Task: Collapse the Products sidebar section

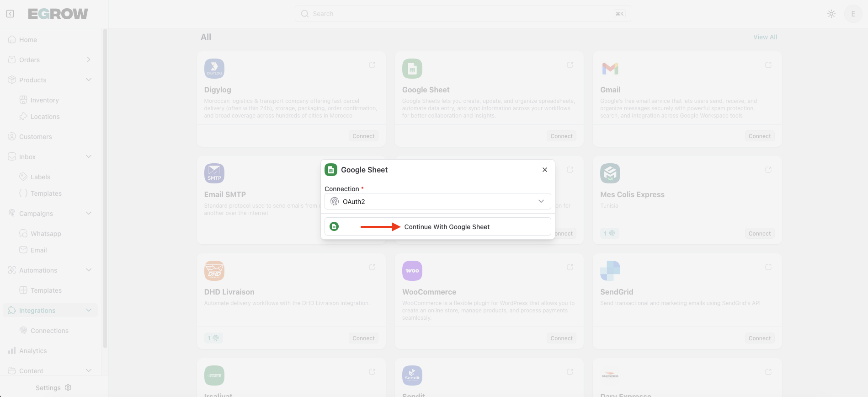Action: (x=88, y=80)
